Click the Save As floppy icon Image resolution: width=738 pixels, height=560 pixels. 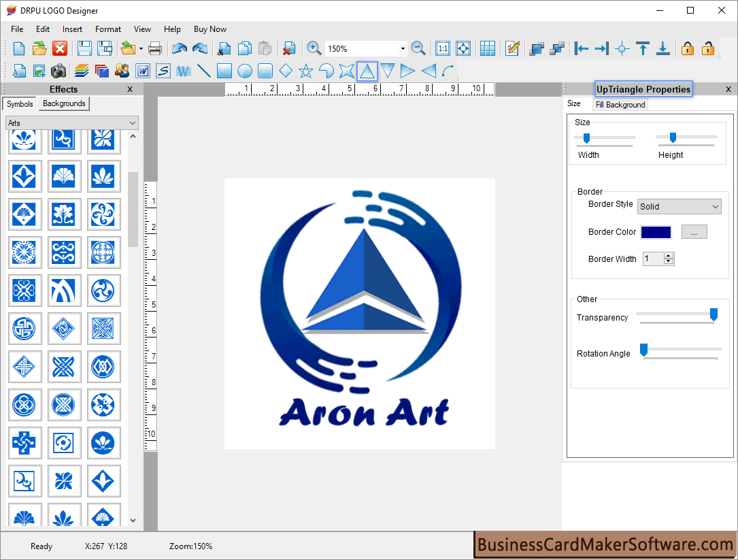coord(105,48)
